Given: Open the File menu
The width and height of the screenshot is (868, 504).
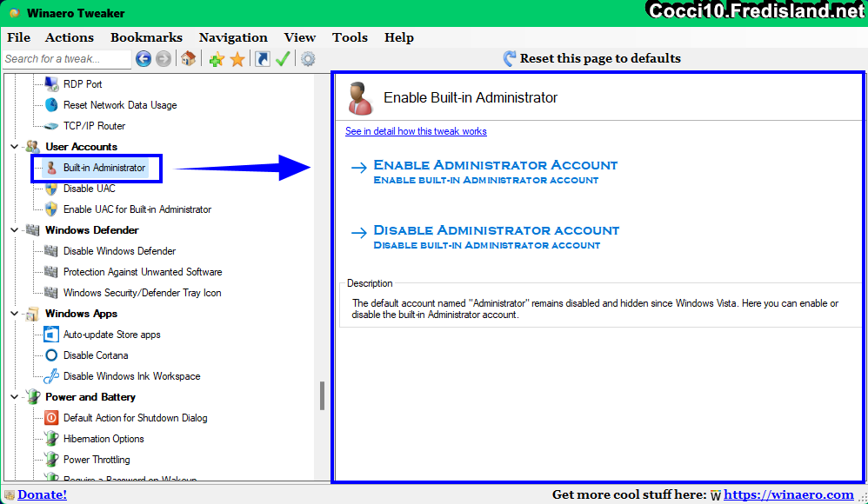Looking at the screenshot, I should coord(19,37).
